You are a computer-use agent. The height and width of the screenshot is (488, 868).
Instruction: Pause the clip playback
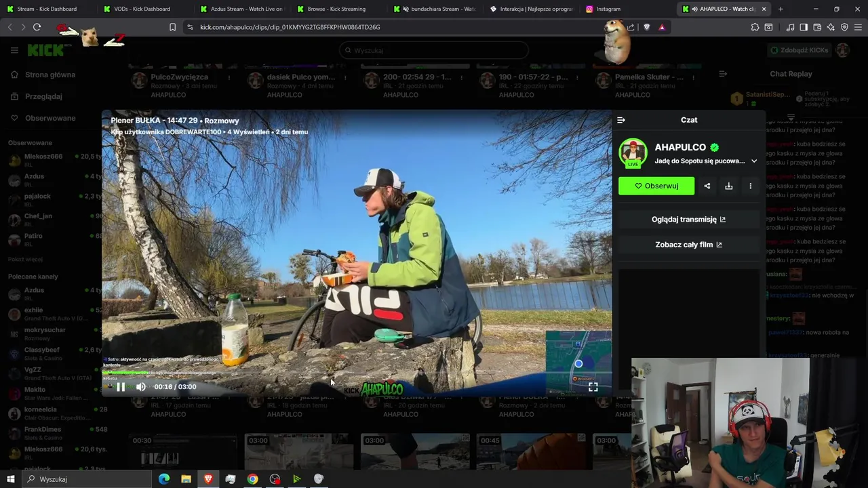(x=121, y=387)
